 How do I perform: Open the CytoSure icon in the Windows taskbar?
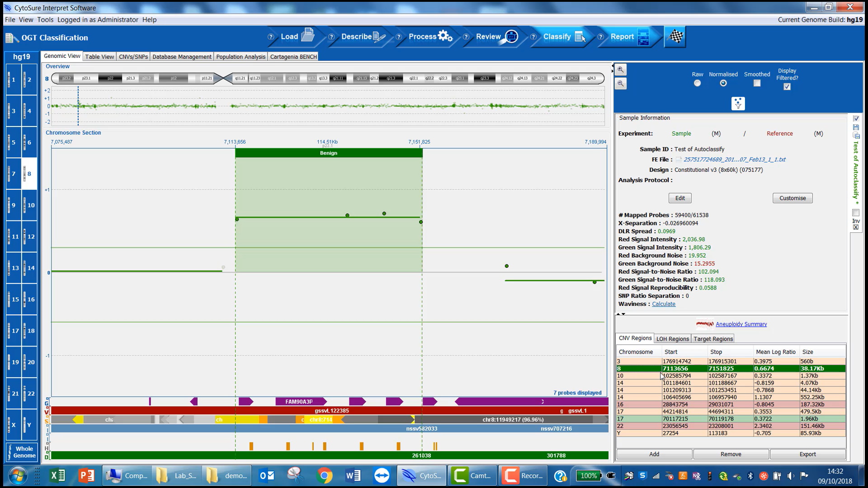pyautogui.click(x=421, y=475)
